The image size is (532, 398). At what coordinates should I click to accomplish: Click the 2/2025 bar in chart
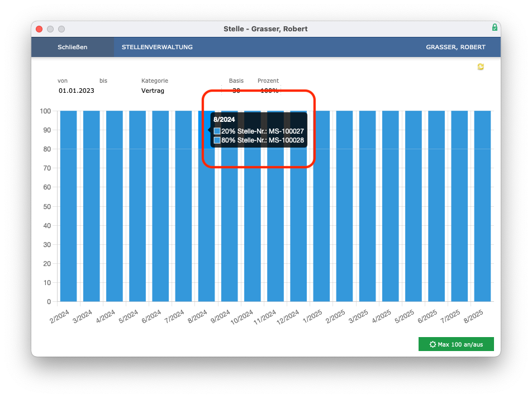(344, 206)
